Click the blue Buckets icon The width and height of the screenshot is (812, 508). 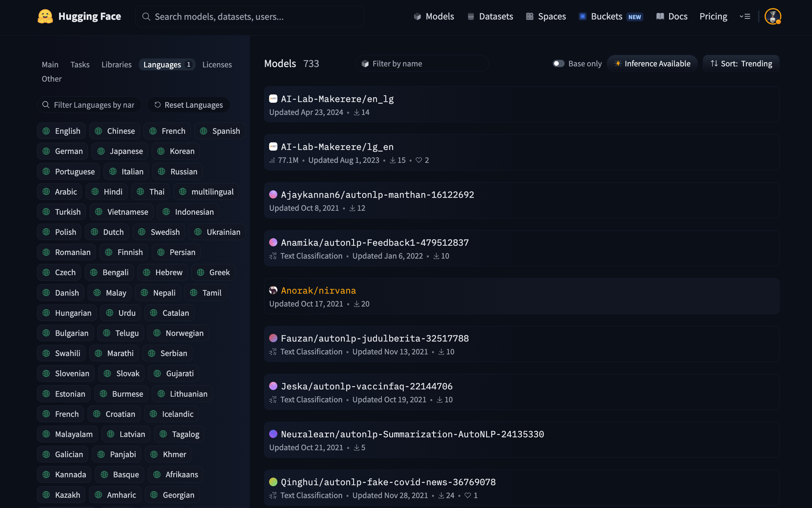point(583,17)
